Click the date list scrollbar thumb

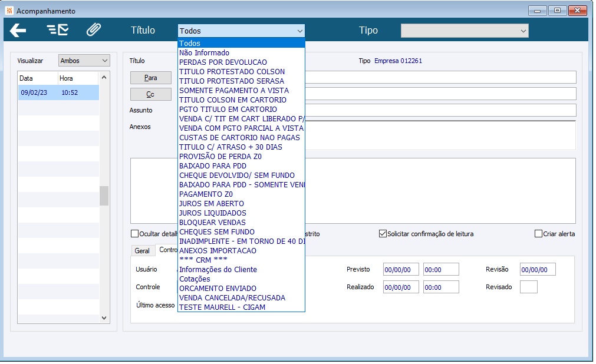104,196
